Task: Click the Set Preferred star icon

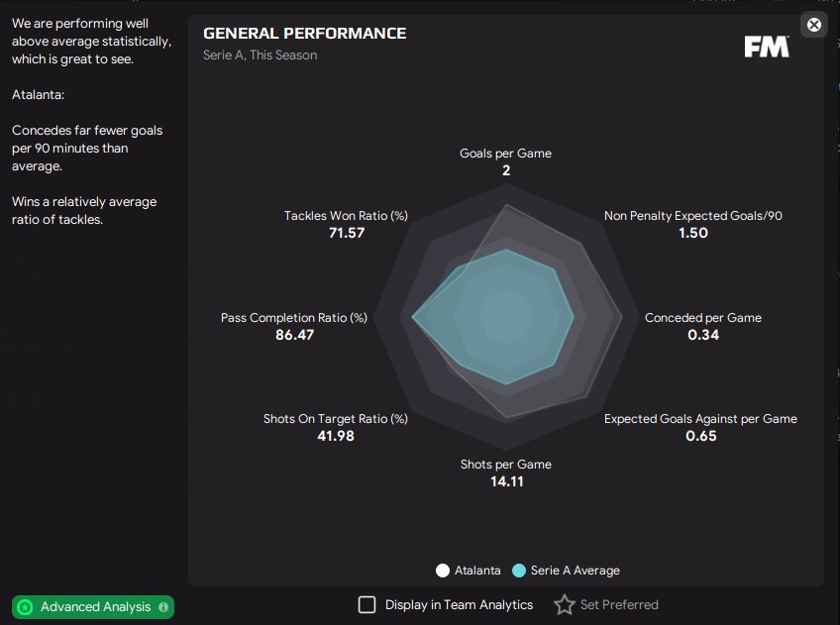Action: coord(564,604)
